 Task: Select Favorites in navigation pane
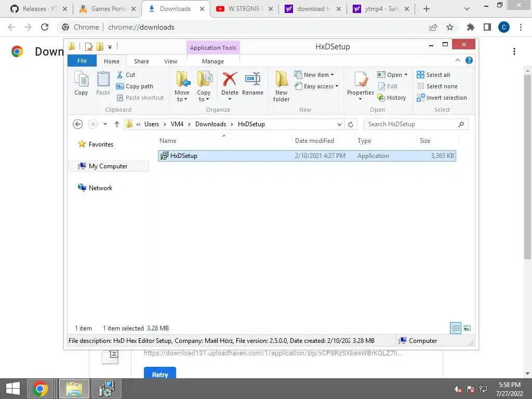pyautogui.click(x=96, y=144)
